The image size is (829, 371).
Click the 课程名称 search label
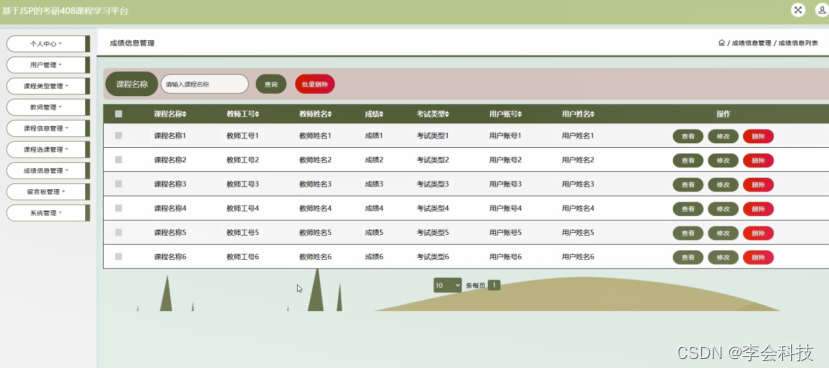132,84
